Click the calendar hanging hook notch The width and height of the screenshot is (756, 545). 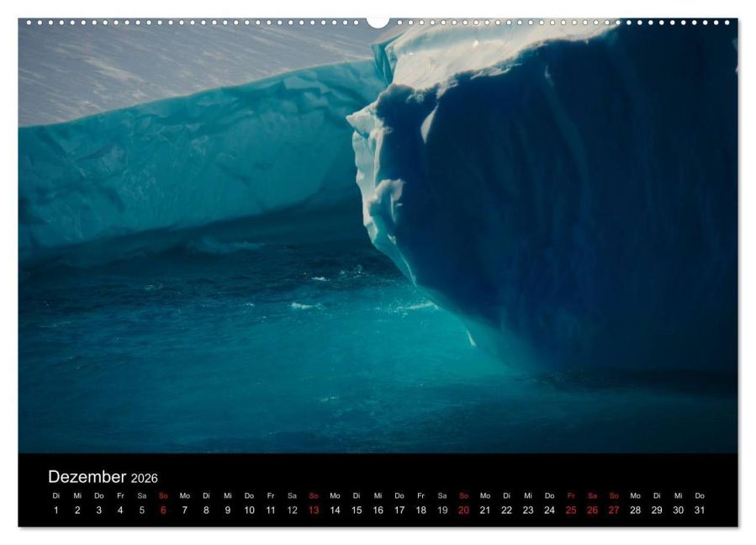[x=378, y=22]
